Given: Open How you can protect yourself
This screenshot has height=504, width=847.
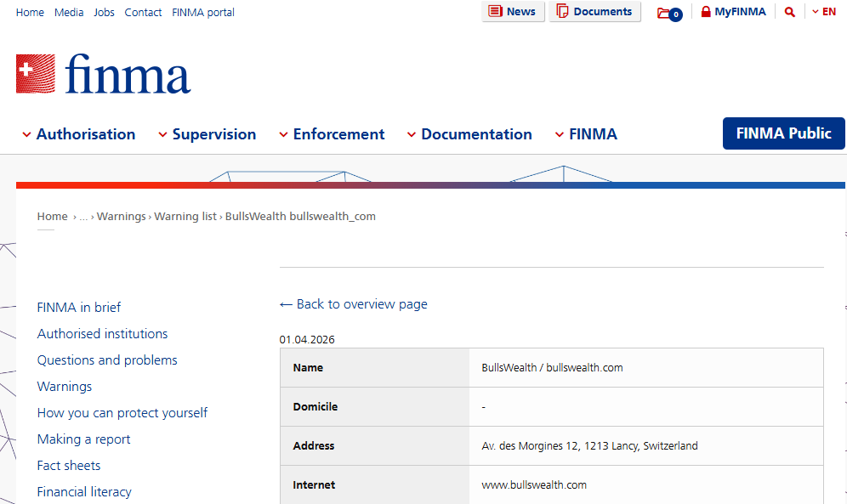Looking at the screenshot, I should pos(122,413).
